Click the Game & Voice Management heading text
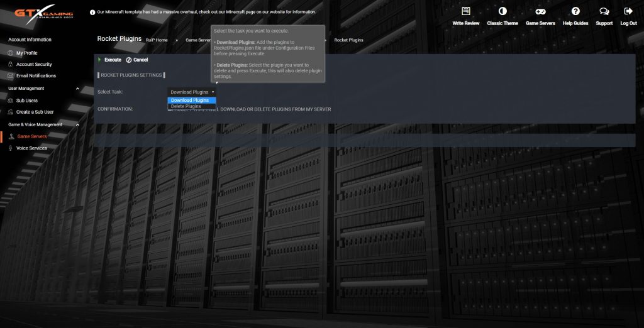The width and height of the screenshot is (644, 328). click(x=35, y=124)
